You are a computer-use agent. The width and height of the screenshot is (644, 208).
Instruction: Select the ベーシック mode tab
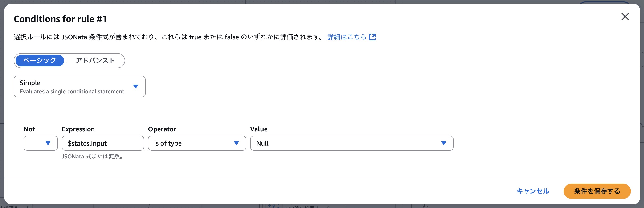[x=40, y=61]
